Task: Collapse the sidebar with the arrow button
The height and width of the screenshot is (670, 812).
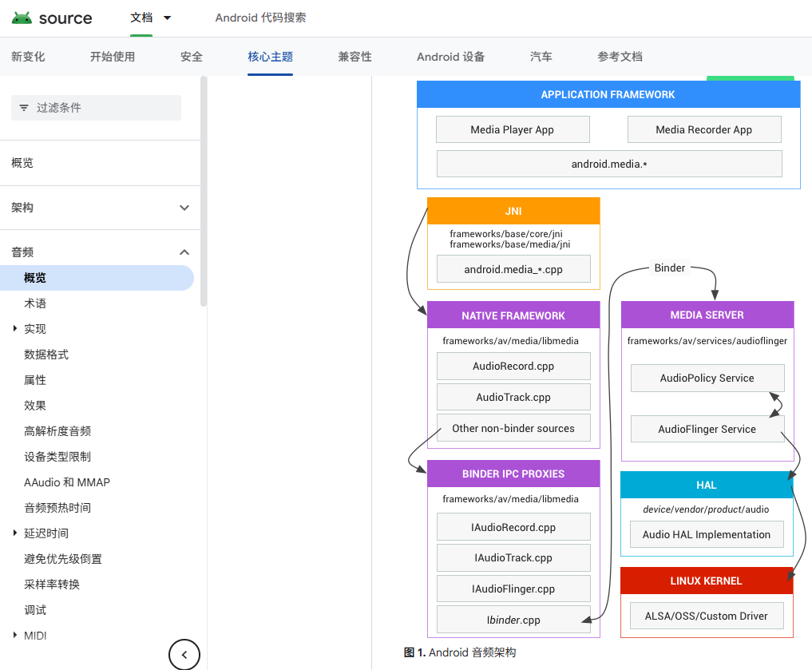Action: [x=184, y=655]
